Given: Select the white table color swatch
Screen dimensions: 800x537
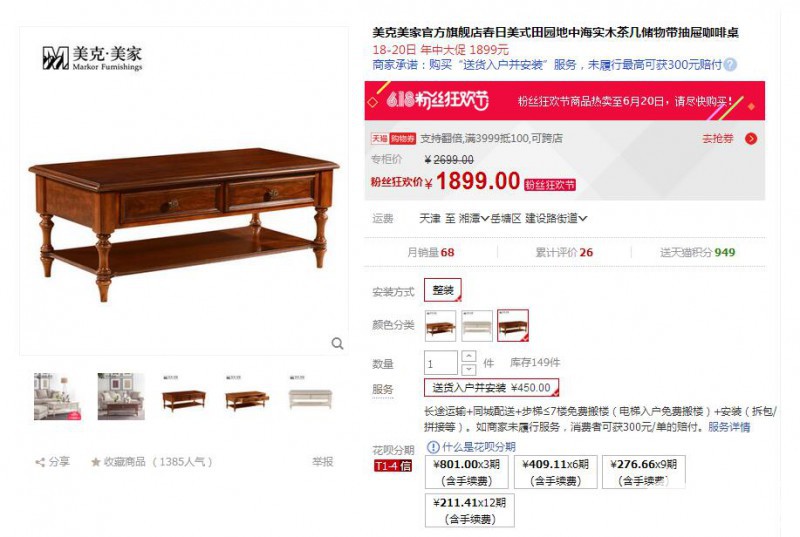Looking at the screenshot, I should coord(477,325).
